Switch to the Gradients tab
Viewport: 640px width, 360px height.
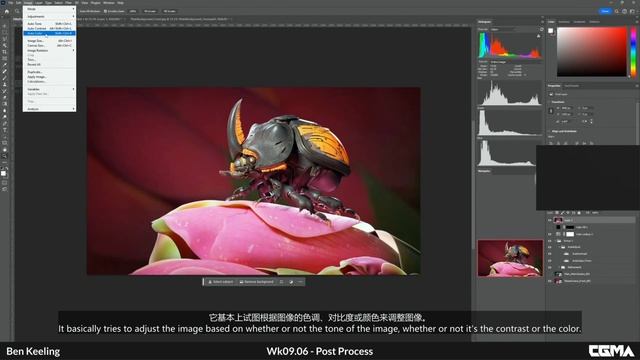click(x=579, y=22)
